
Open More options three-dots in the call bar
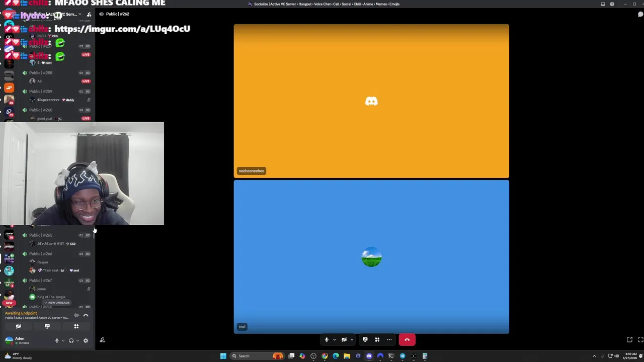coord(389,340)
